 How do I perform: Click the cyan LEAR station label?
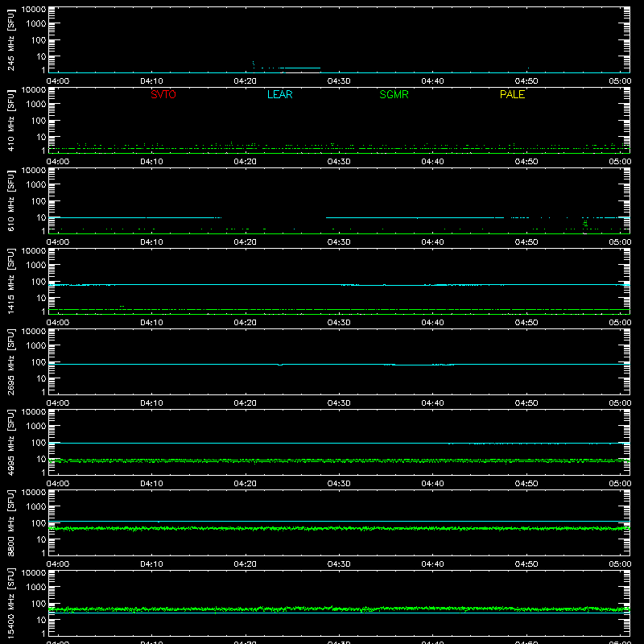coord(279,94)
